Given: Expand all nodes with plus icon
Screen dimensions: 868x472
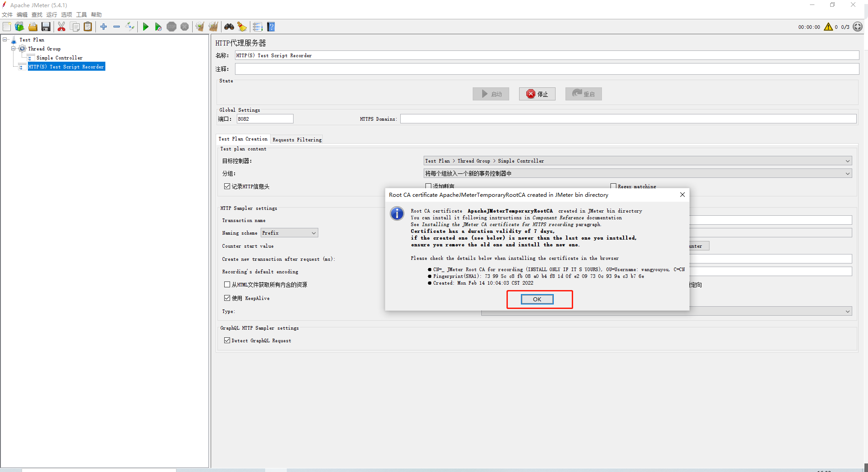Looking at the screenshot, I should click(x=104, y=27).
